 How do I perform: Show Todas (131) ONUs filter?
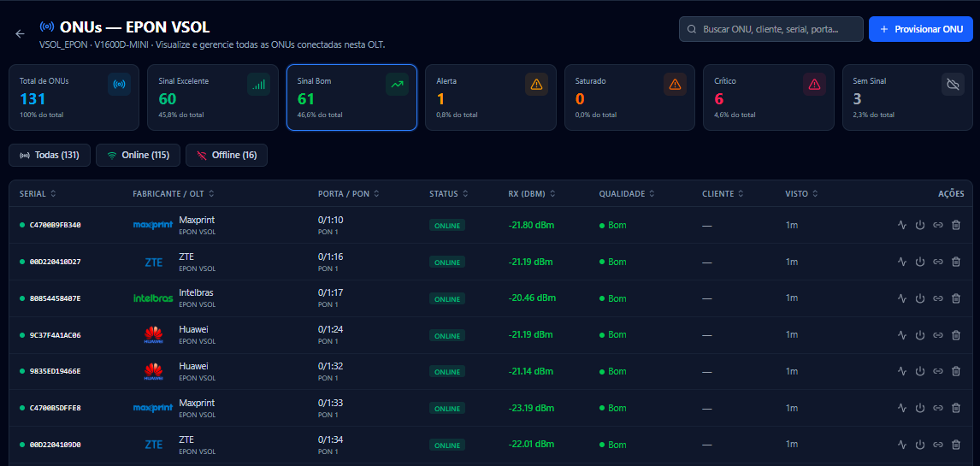coord(50,155)
